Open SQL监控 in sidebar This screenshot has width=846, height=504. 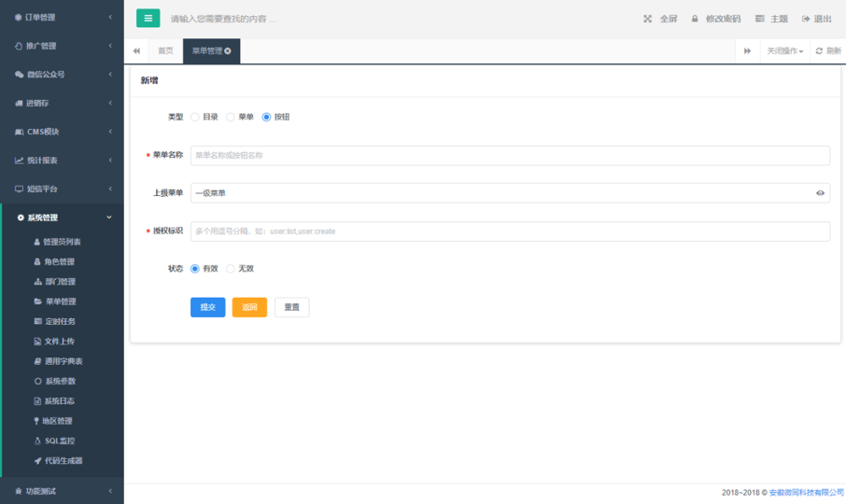[60, 441]
